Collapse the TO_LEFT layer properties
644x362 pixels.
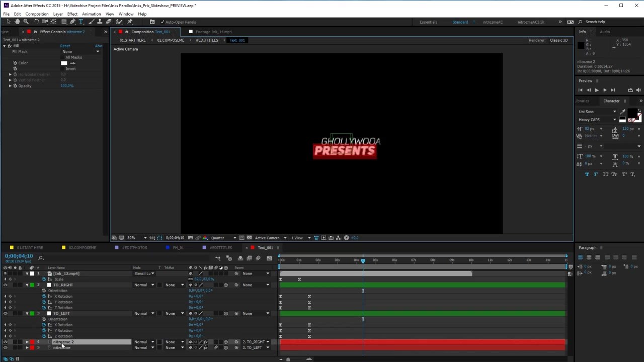[x=27, y=313]
